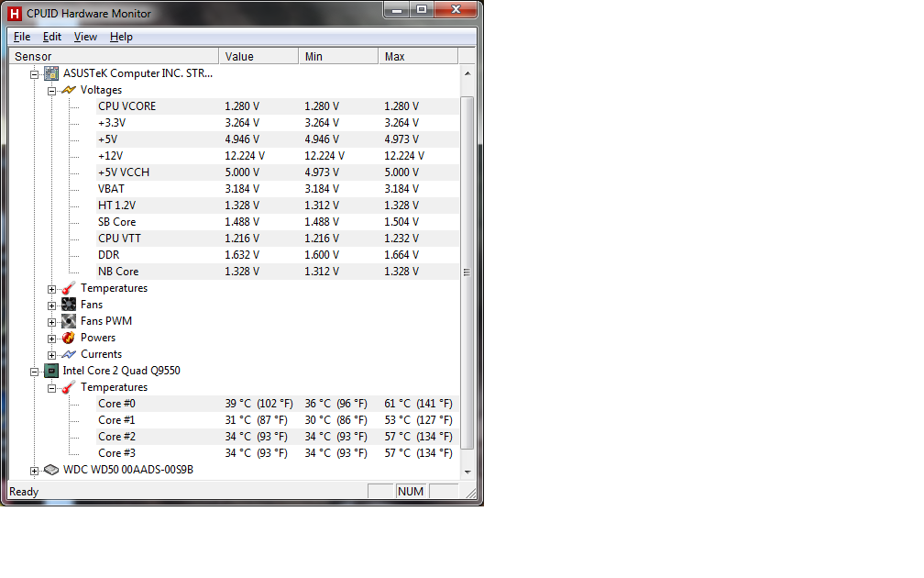Expand the Currents branch

pos(51,355)
